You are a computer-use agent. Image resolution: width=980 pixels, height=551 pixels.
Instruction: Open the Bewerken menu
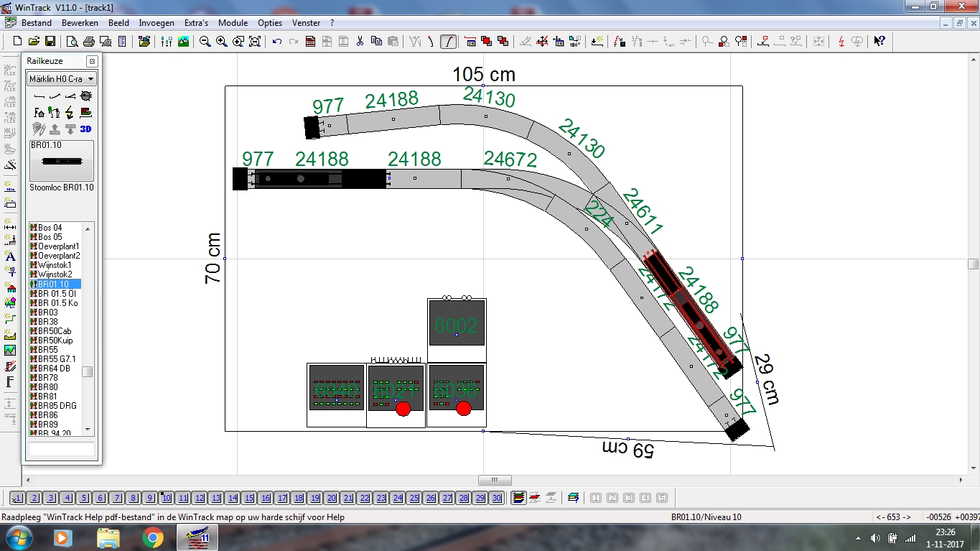click(80, 23)
